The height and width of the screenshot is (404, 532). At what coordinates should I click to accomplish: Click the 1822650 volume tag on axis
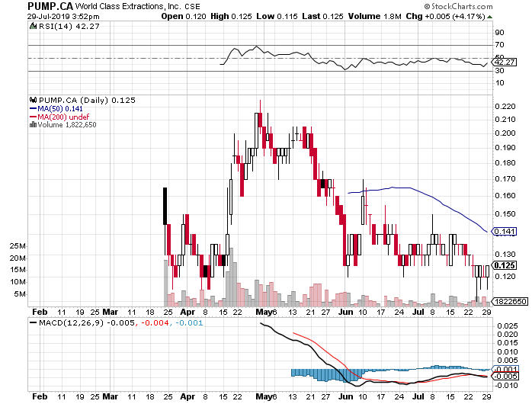click(510, 302)
